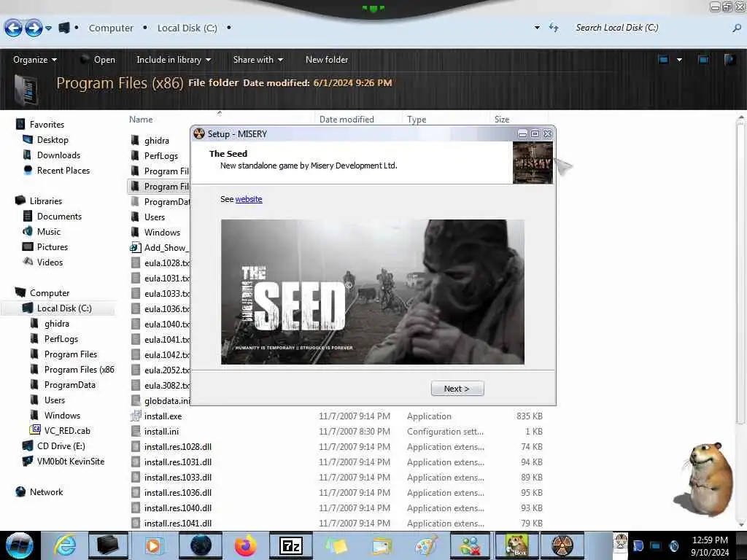Select Network in the navigation pane

point(46,492)
